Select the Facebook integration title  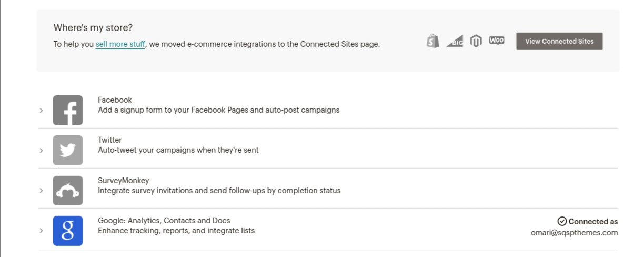(115, 100)
